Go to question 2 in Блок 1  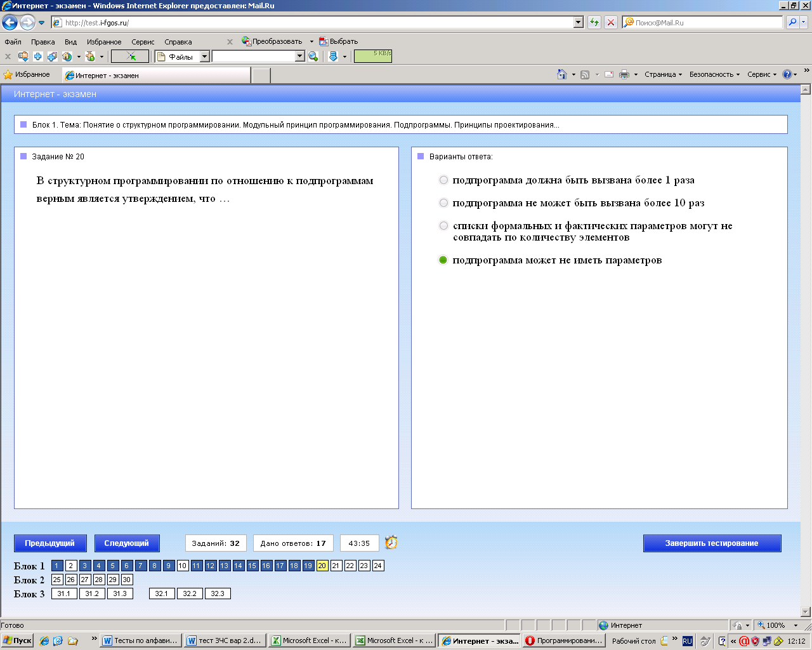(x=71, y=566)
